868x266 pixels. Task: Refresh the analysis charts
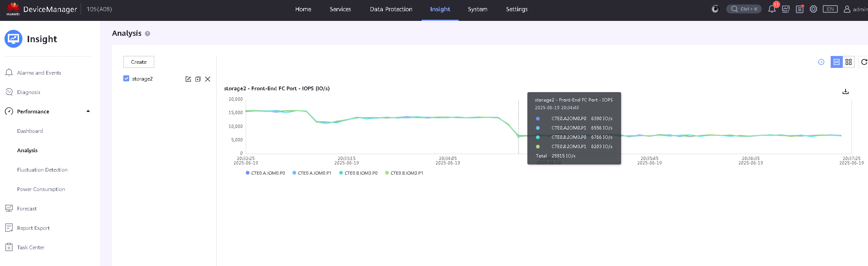click(x=864, y=62)
